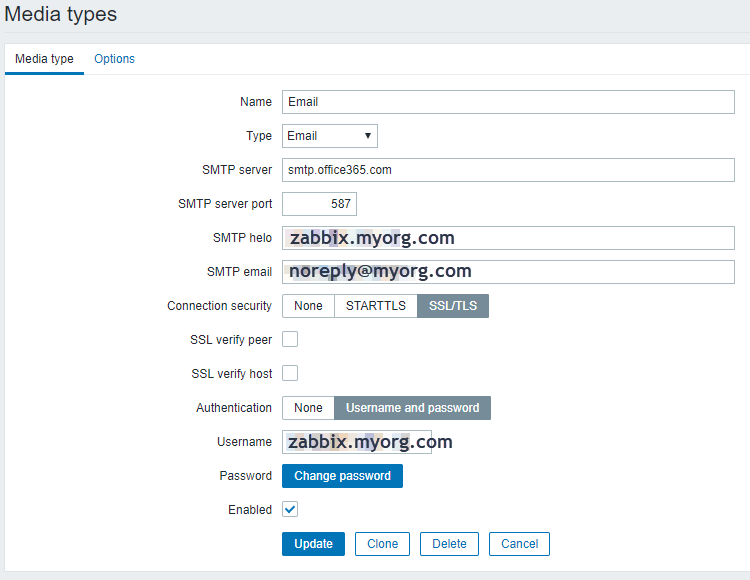Select SSL/TLS connection security
Screen dimensions: 750x580
[x=453, y=306]
